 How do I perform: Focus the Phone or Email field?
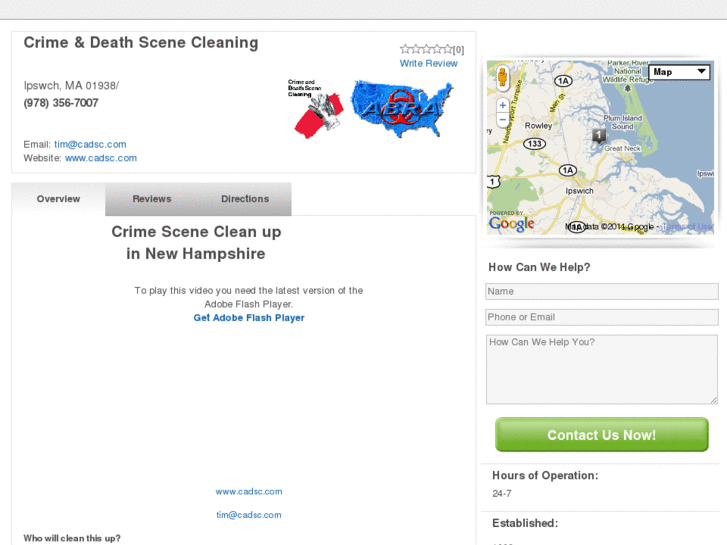coord(601,317)
